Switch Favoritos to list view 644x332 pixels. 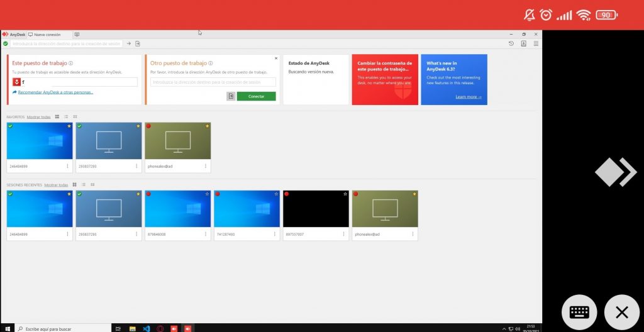(66, 117)
